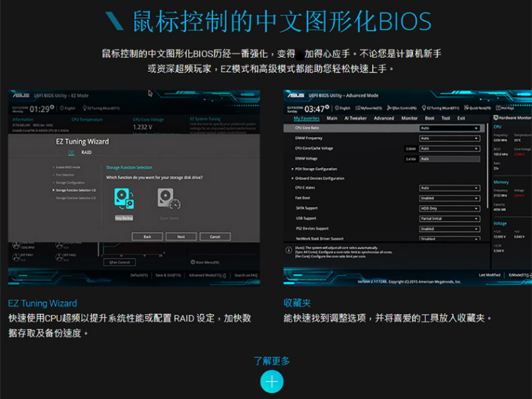The height and width of the screenshot is (399, 532).
Task: Switch to the Exit tab
Action: click(x=461, y=118)
